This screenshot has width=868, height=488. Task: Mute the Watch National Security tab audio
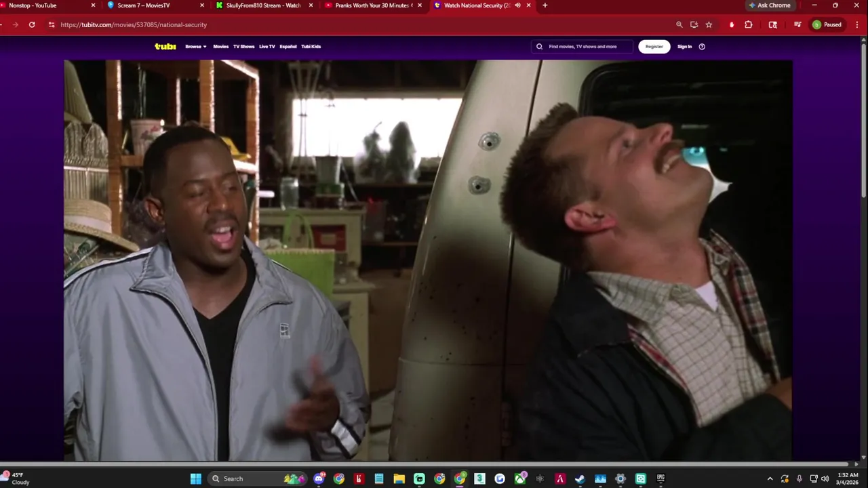tap(518, 5)
